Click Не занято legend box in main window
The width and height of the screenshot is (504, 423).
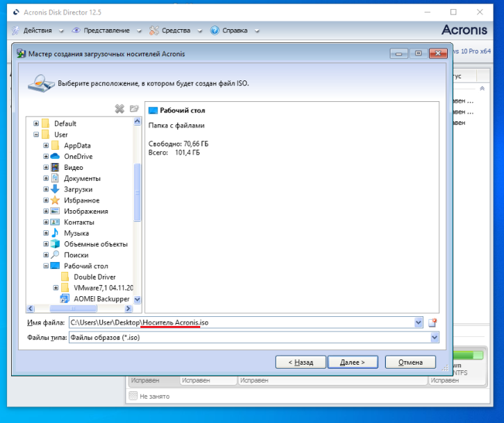click(x=133, y=396)
